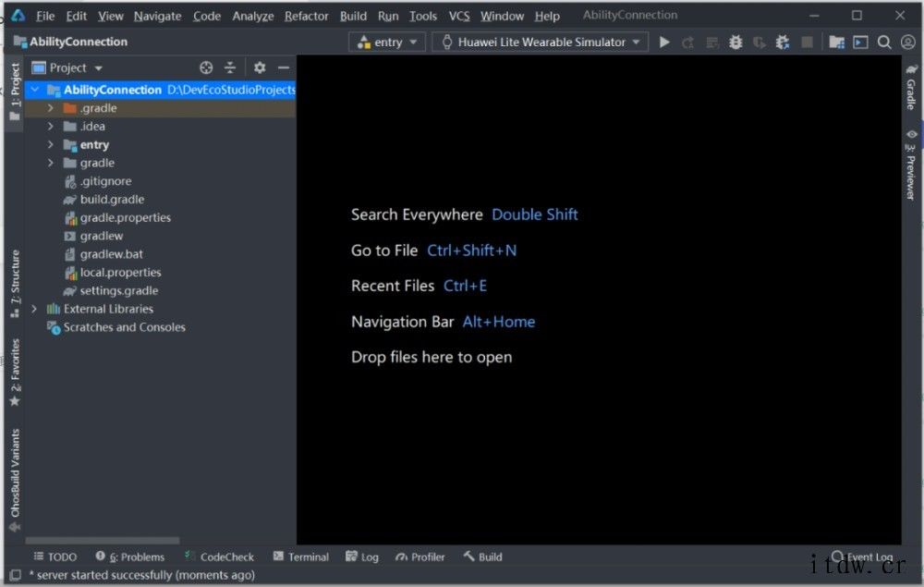Open the Huawei Lite Wearable Simulator device dropdown
Viewport: 924px width, 587px height.
(x=541, y=42)
